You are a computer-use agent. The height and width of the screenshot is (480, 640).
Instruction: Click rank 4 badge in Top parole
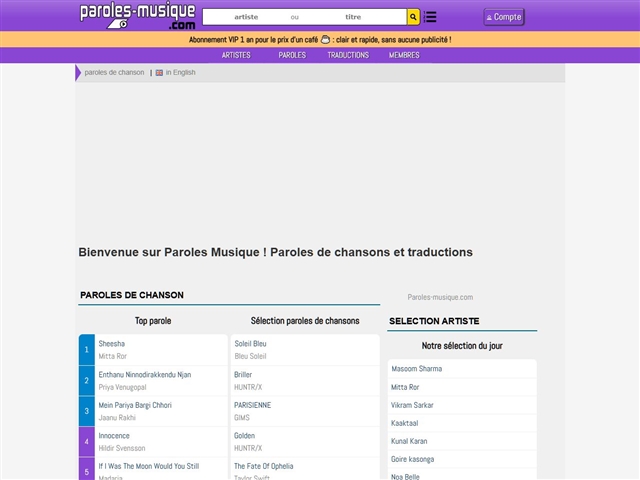coord(87,442)
